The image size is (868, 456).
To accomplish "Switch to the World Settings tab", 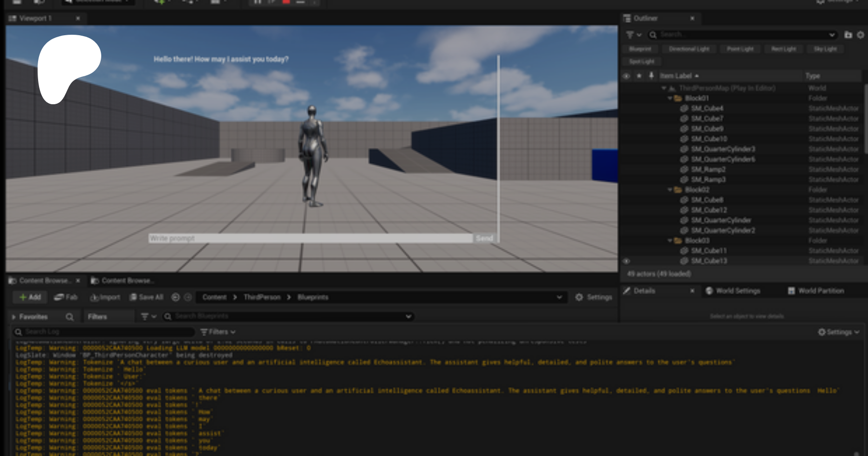I will [733, 291].
